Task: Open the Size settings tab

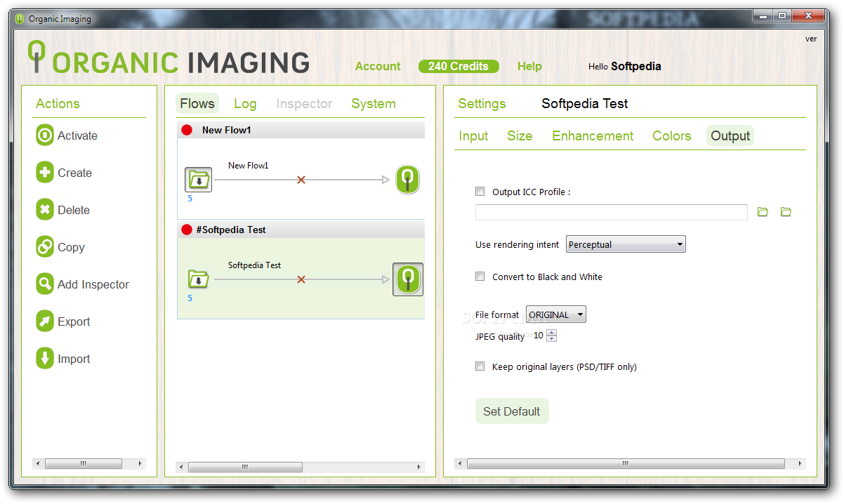Action: pos(520,135)
